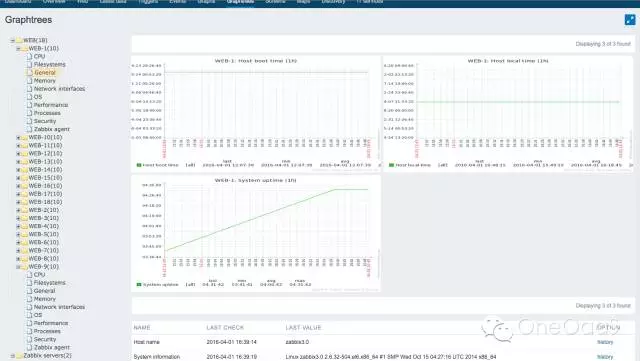Open Processes under WEB-9

coord(47,331)
